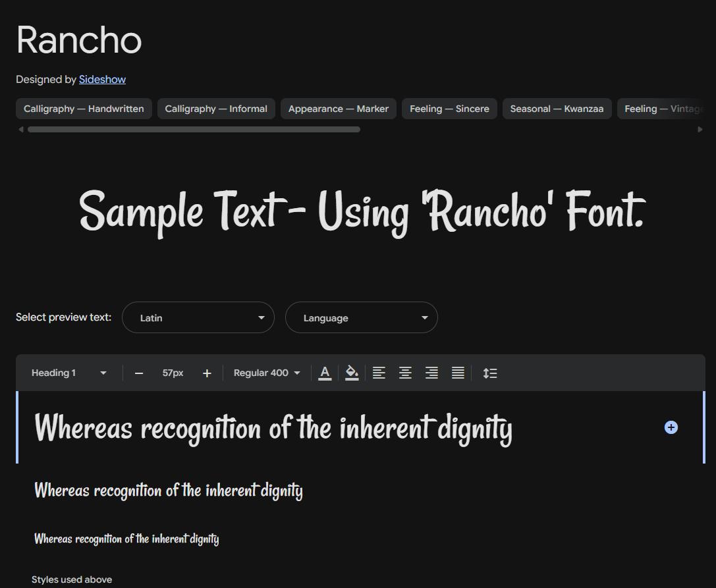
Task: Open the text color picker
Action: [x=325, y=373]
